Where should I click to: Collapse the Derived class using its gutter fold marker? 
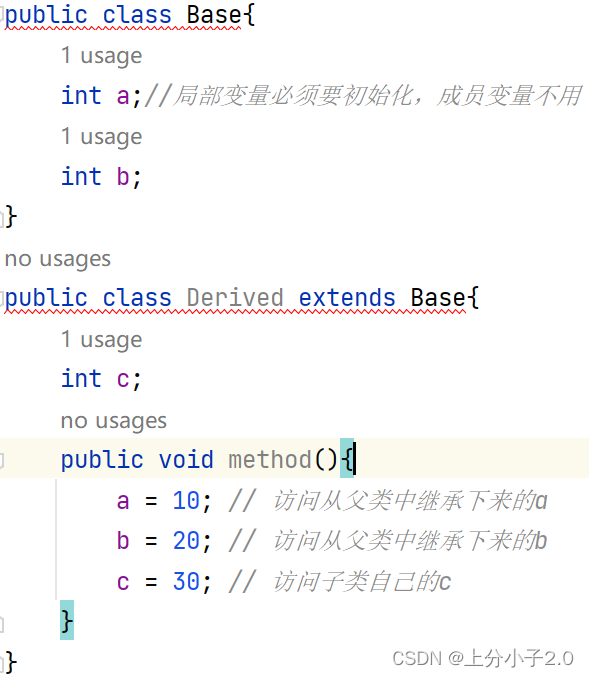[2, 298]
